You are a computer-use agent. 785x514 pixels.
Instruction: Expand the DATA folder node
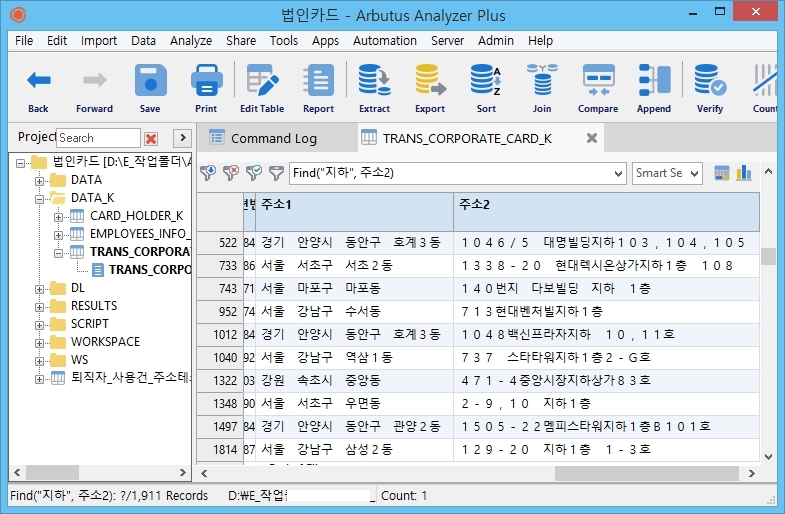pos(39,181)
